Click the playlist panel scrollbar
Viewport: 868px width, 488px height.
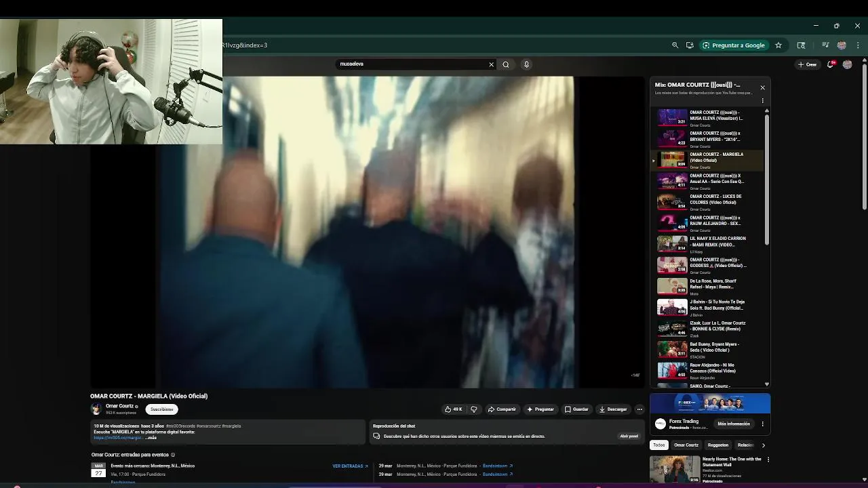[x=767, y=180]
